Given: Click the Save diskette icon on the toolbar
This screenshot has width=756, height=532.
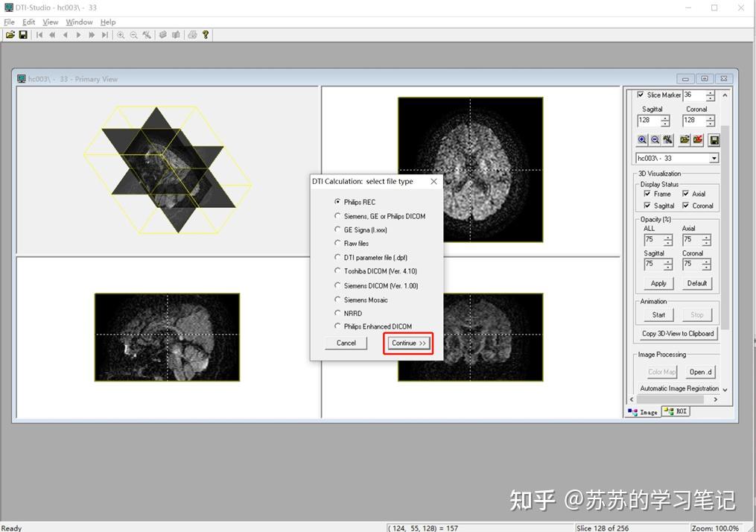Looking at the screenshot, I should point(22,34).
